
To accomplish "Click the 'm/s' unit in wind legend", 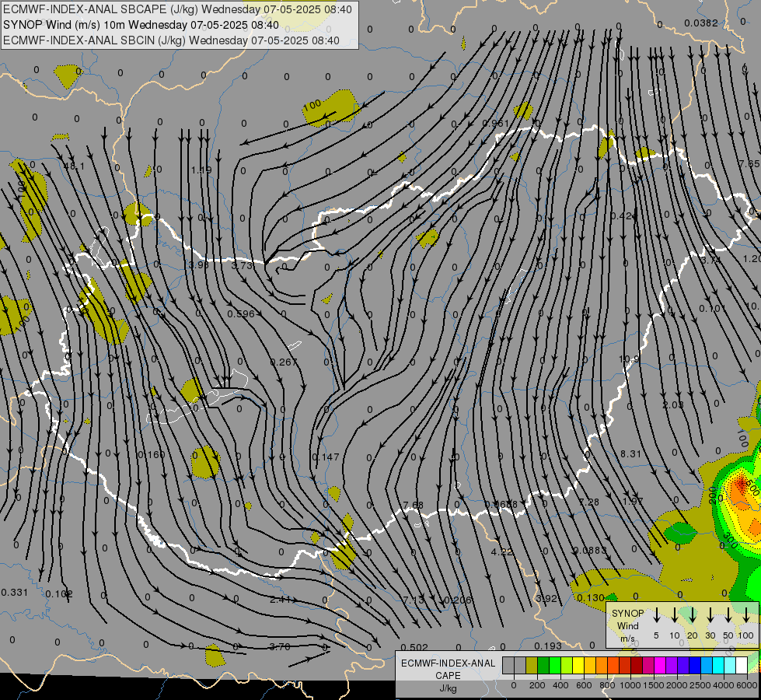I will 627,639.
